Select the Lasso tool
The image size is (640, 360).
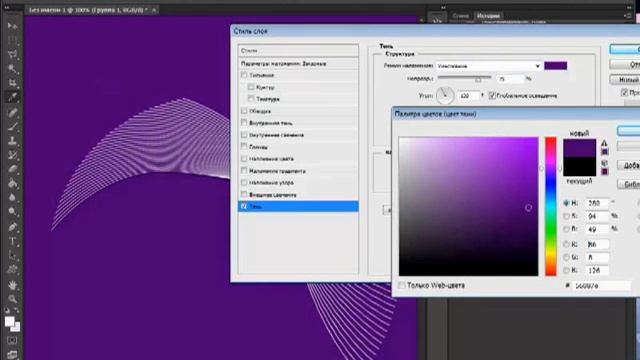tap(12, 54)
